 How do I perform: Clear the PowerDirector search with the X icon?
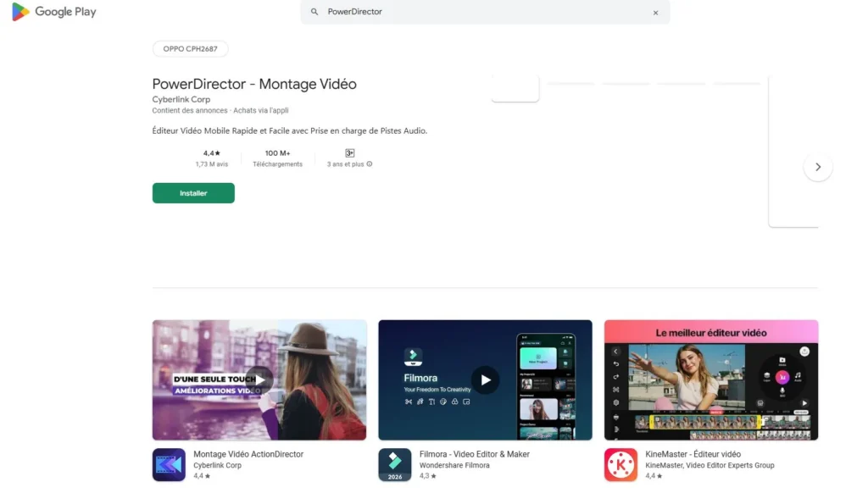657,12
